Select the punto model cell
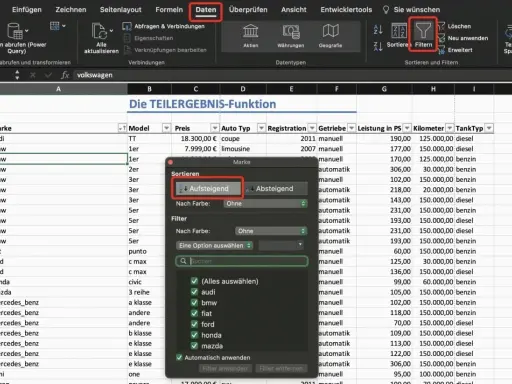Viewport: 512px width, 384px height. 149,251
